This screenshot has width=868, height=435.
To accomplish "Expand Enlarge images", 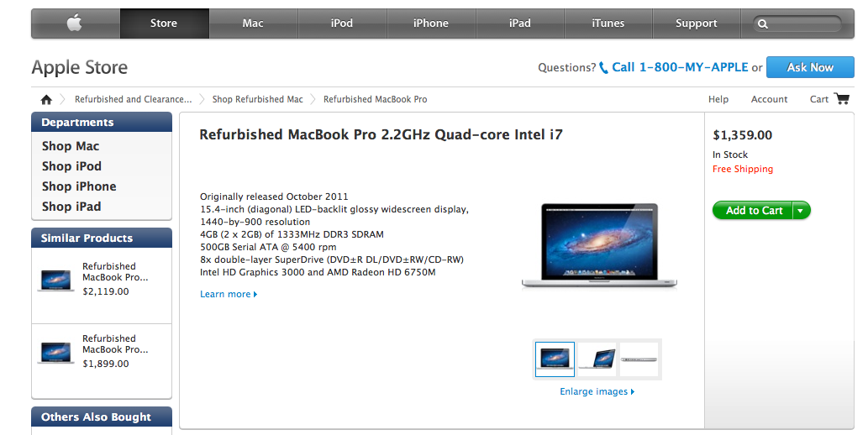I will tap(597, 392).
